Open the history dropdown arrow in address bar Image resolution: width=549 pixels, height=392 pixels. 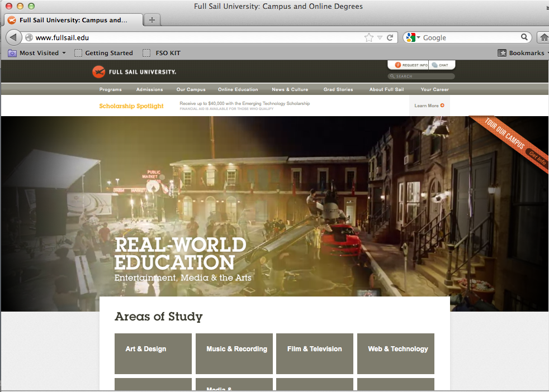tap(380, 38)
